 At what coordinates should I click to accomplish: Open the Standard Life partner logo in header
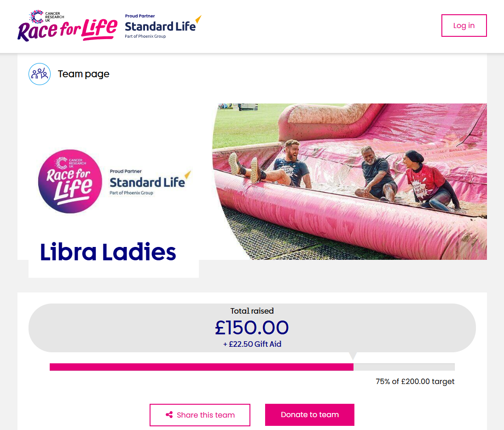point(163,27)
